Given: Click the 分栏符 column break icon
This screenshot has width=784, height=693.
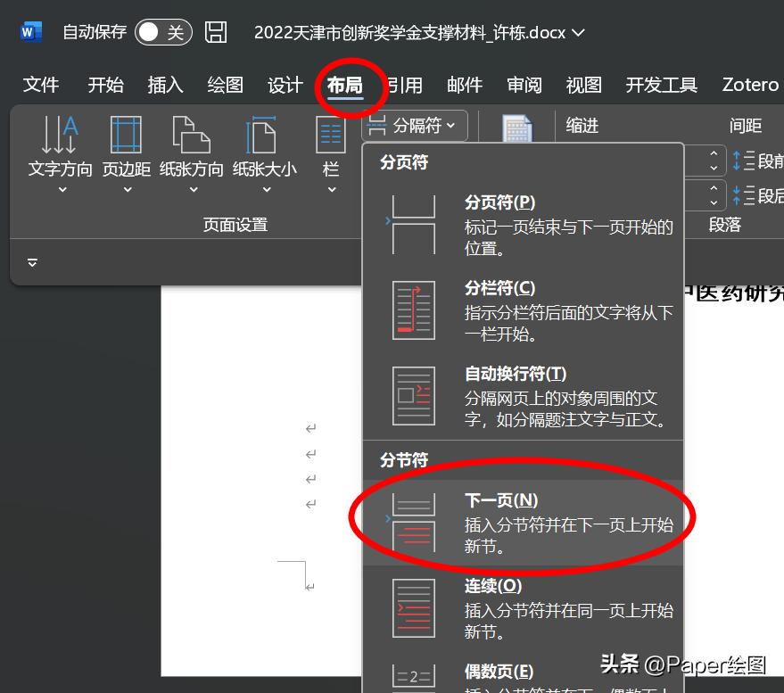Looking at the screenshot, I should (413, 309).
